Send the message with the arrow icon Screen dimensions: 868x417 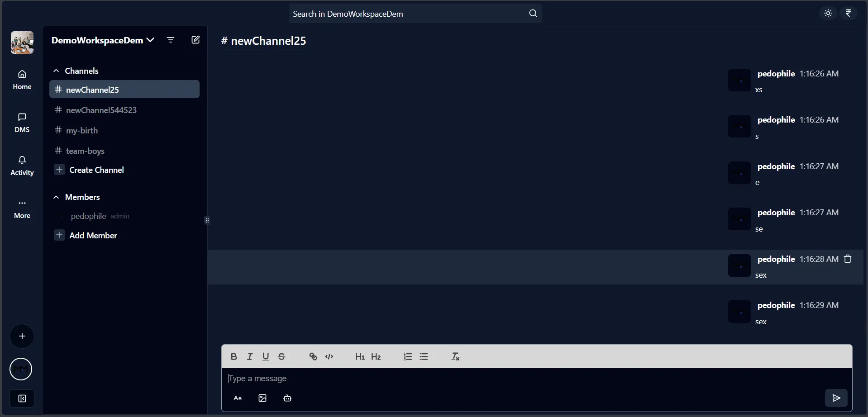click(x=836, y=398)
